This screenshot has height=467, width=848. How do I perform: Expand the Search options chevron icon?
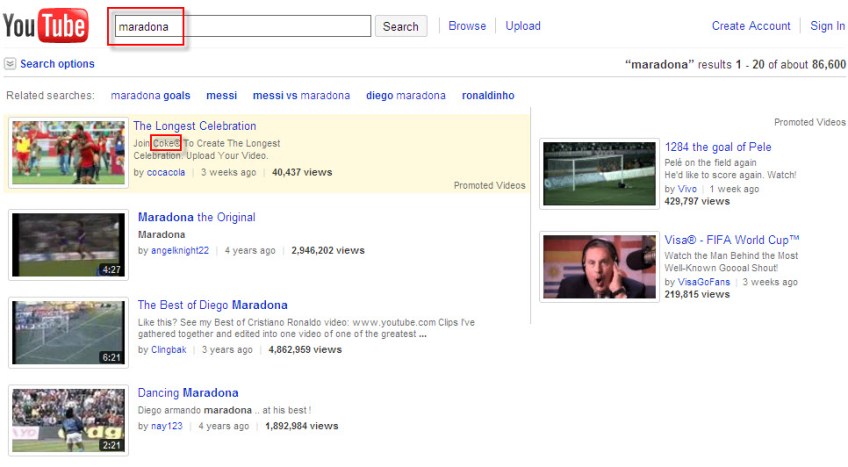10,64
